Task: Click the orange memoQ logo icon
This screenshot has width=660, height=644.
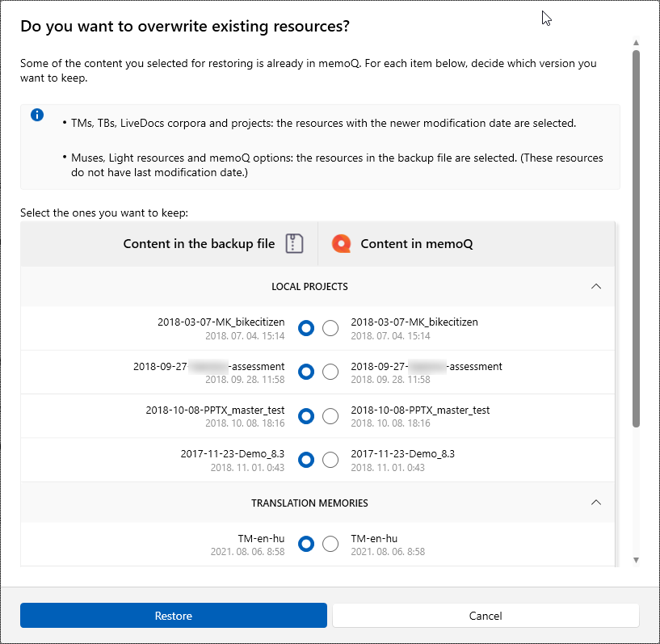Action: [342, 244]
